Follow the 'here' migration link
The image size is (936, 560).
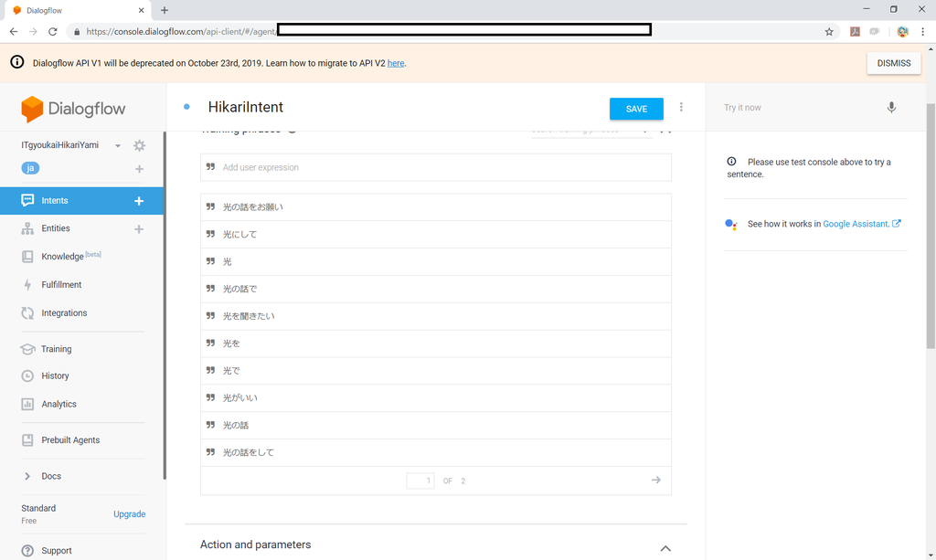[396, 63]
